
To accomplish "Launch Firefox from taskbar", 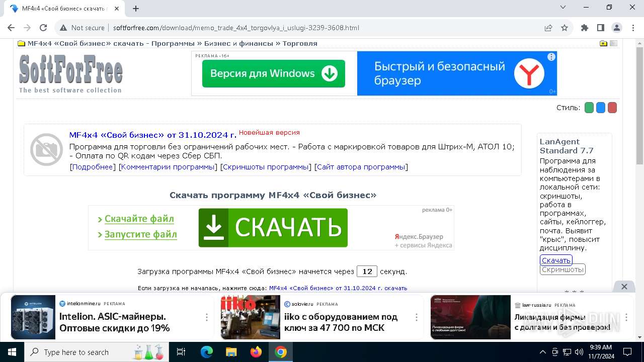I will [256, 352].
